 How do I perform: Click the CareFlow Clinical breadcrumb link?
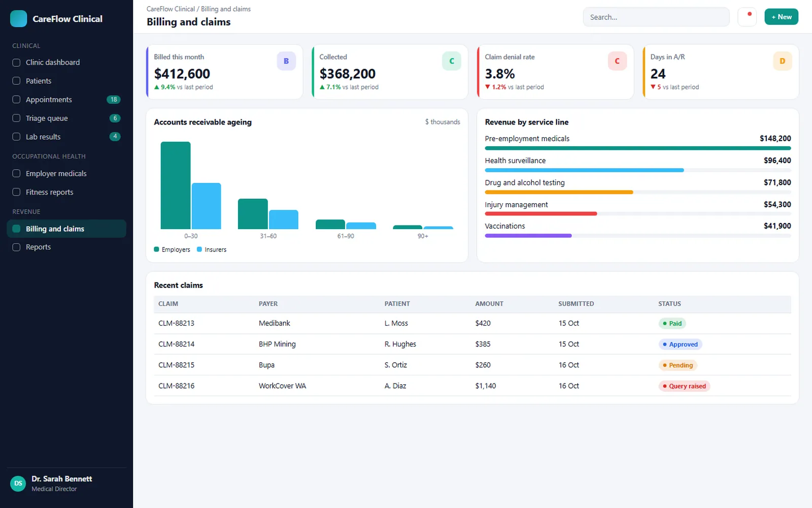click(x=171, y=9)
